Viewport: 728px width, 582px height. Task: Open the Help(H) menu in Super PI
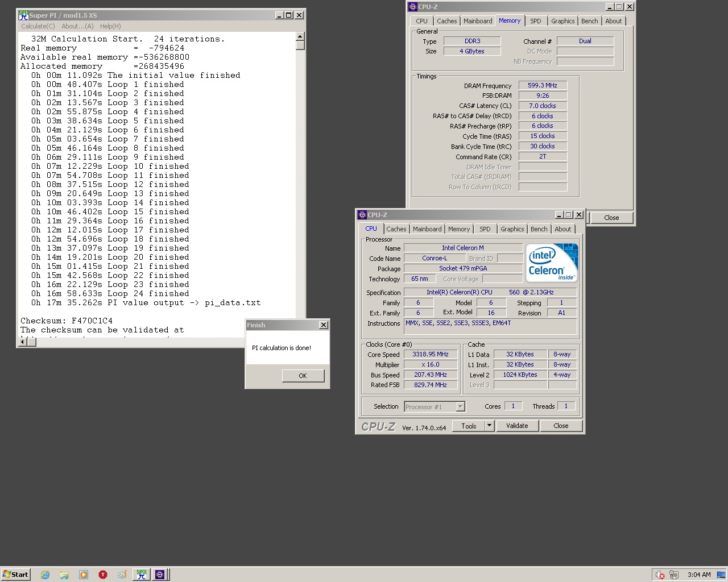click(x=110, y=26)
